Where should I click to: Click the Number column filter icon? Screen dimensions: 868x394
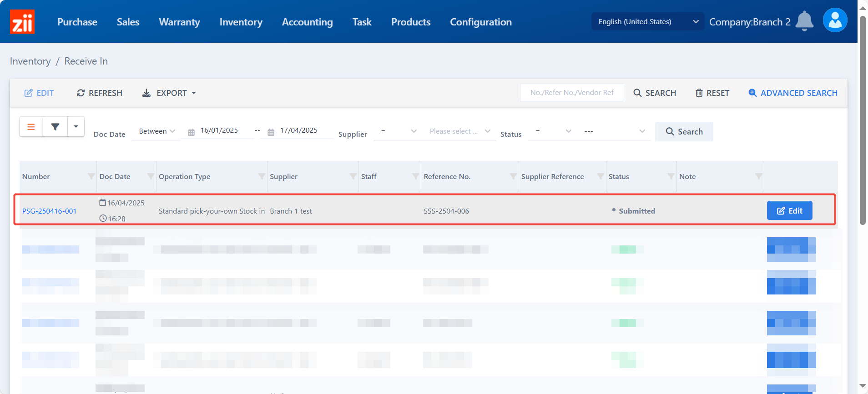point(91,176)
